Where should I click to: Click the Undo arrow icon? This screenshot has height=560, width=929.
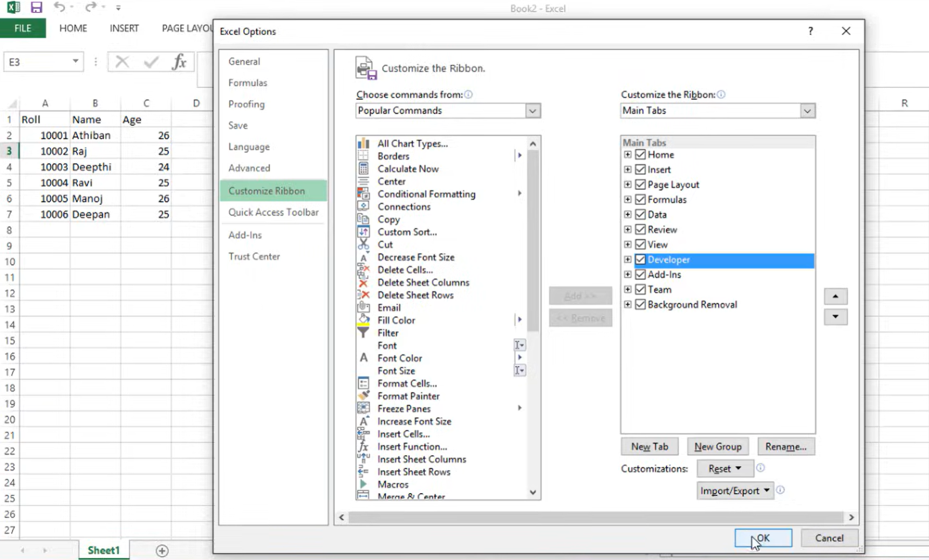[x=59, y=7]
